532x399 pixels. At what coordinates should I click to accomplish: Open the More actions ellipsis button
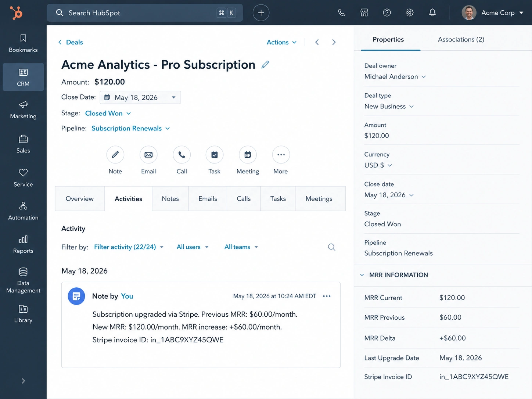pos(281,155)
